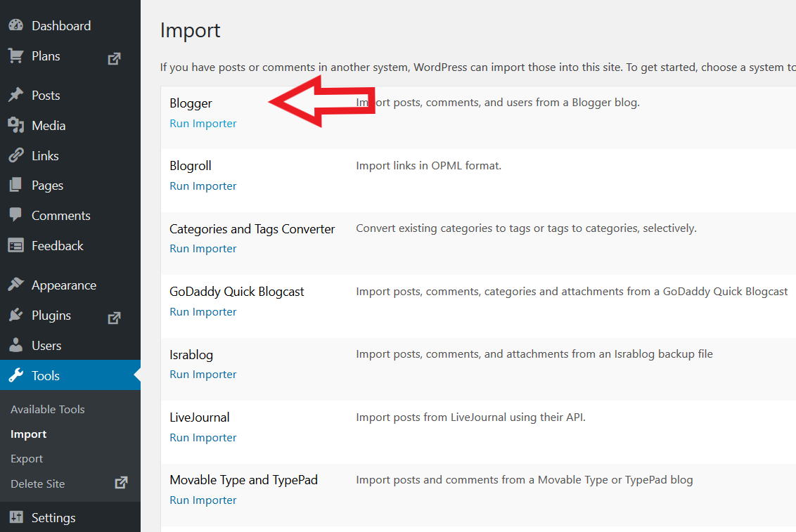Run the GoDaddy Quick Blogcast importer
Image resolution: width=796 pixels, height=532 pixels.
pyautogui.click(x=203, y=312)
